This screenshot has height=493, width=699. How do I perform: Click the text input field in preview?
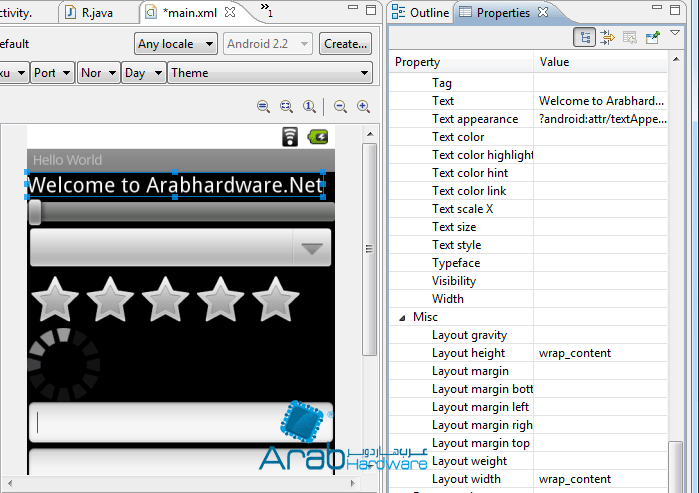coord(181,422)
